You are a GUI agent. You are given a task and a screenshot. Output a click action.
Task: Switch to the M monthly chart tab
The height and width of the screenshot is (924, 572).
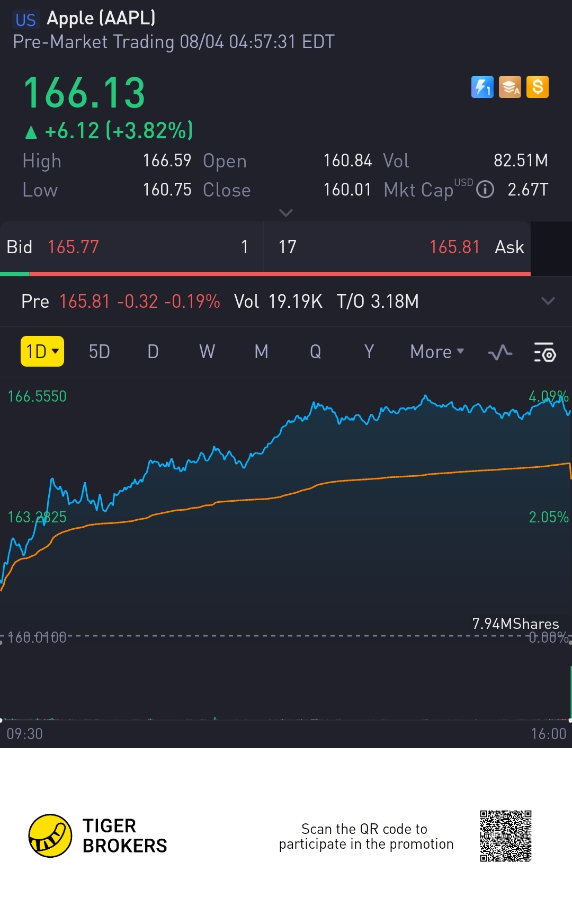(x=261, y=352)
